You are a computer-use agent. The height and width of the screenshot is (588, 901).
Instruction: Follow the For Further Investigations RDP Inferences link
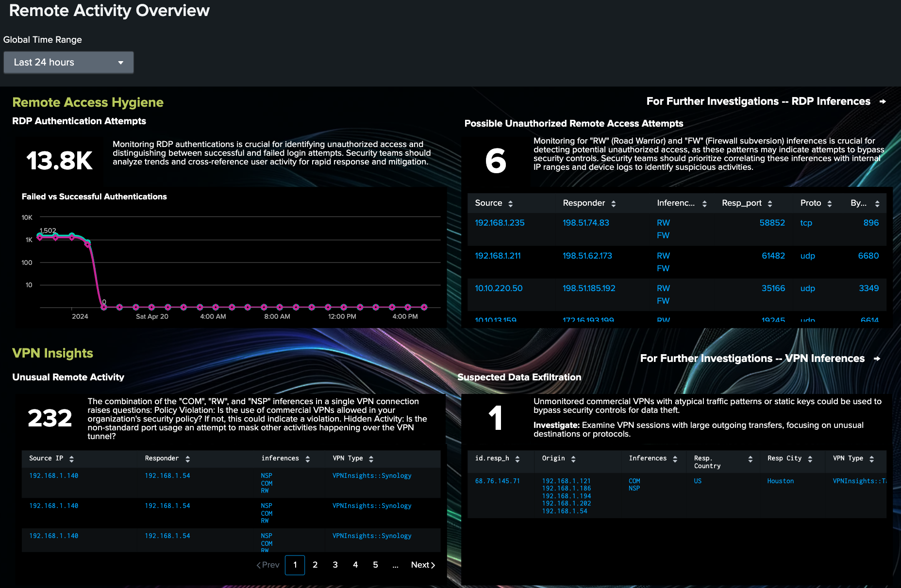tap(758, 101)
